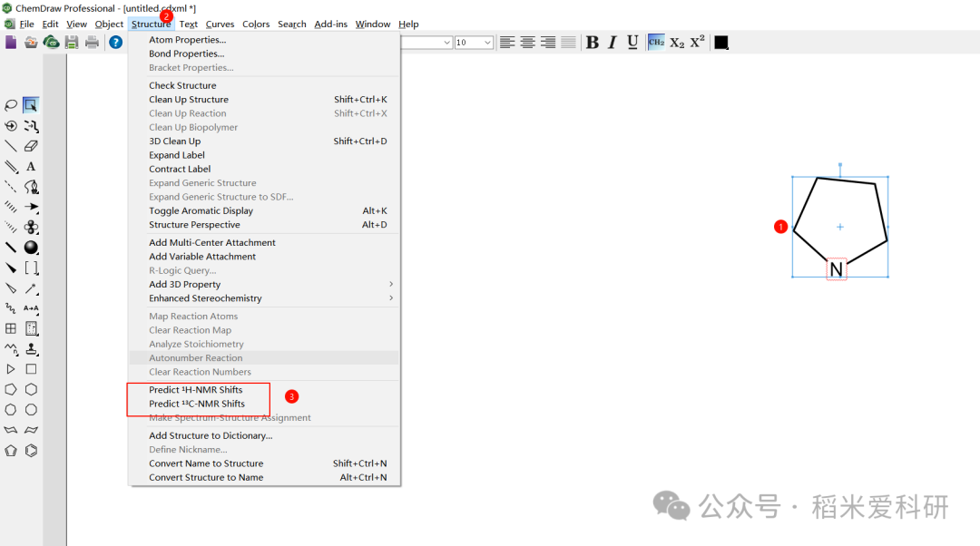Toggle Underline text formatting

tap(632, 42)
